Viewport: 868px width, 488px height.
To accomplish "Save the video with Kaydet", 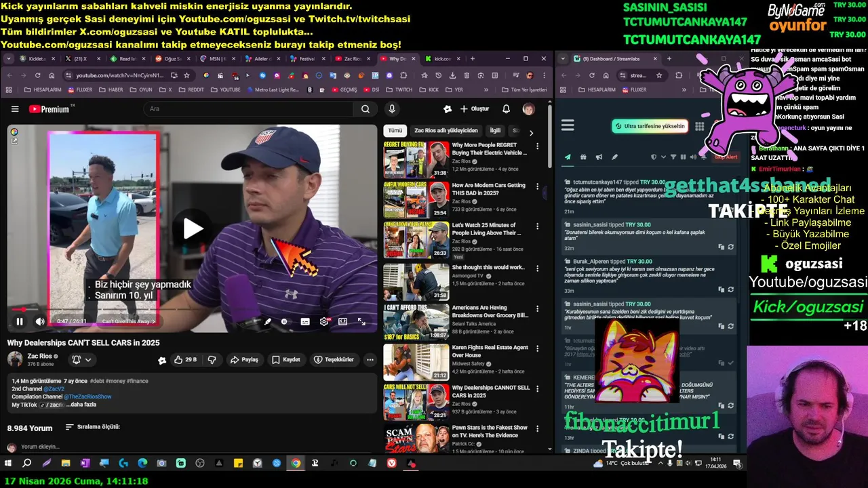I will 285,360.
